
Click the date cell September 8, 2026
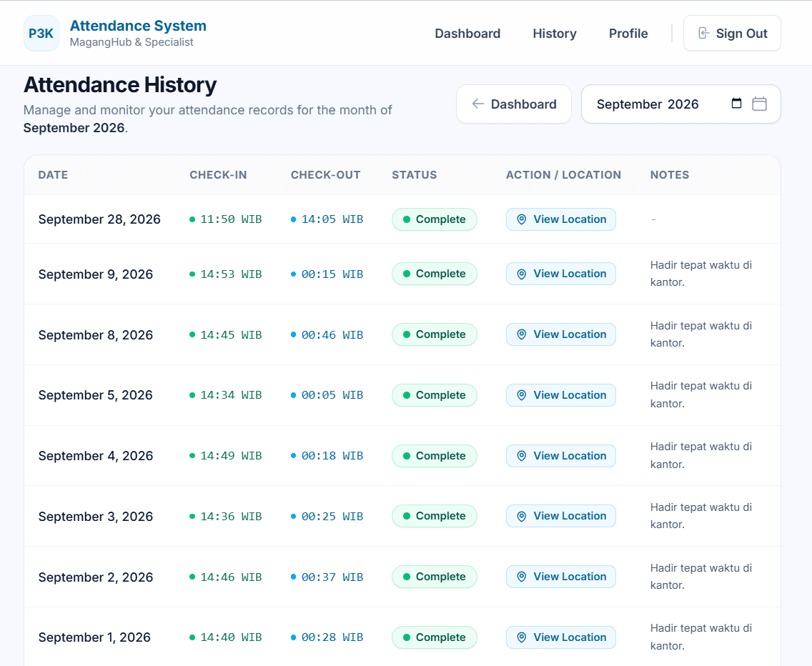(96, 335)
